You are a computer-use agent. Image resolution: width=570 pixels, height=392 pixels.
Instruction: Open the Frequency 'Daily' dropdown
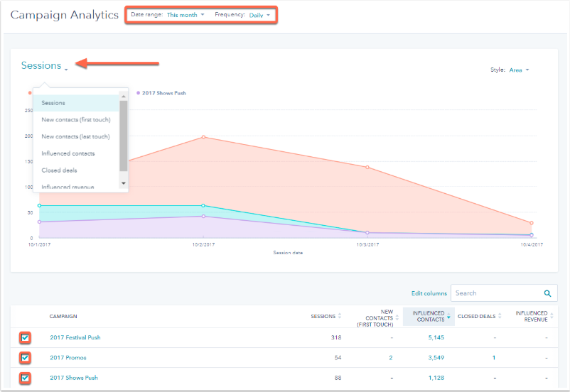[259, 15]
